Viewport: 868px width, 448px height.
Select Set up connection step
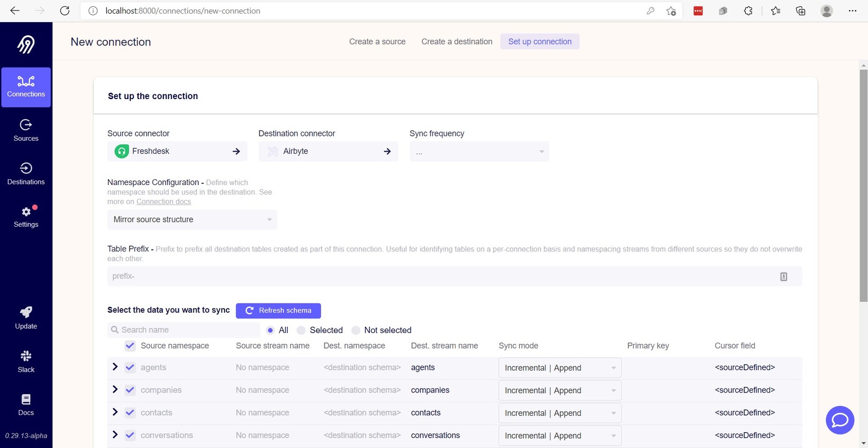click(x=540, y=42)
